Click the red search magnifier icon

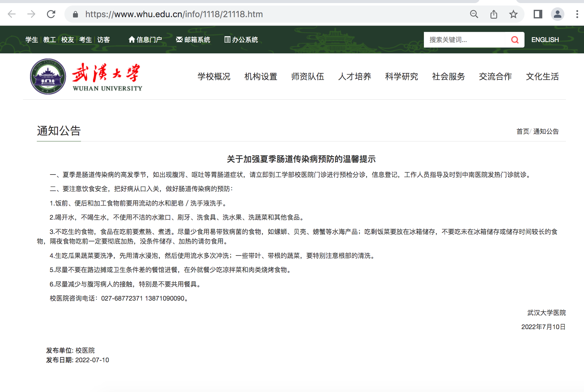[x=515, y=40]
